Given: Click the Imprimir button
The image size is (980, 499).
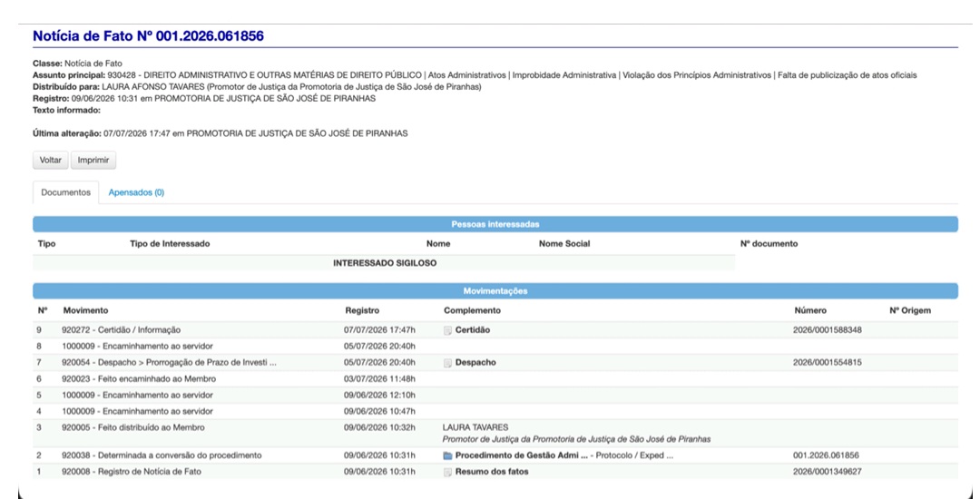Looking at the screenshot, I should point(93,160).
